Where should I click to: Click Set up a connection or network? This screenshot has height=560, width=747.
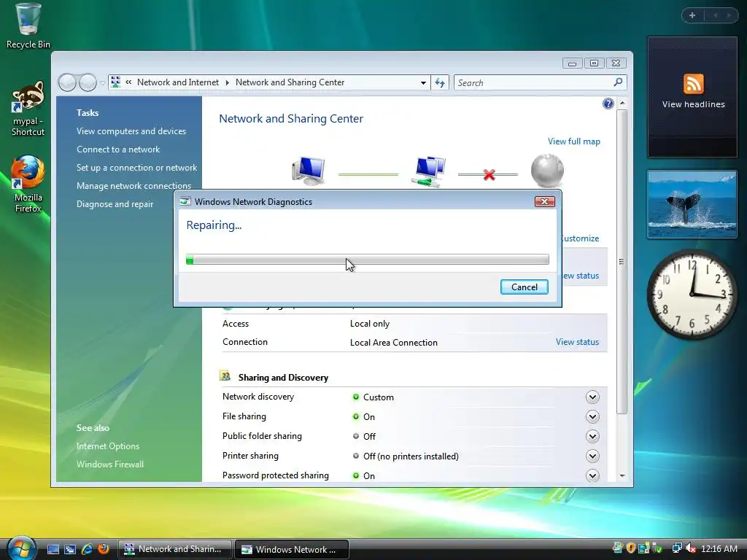tap(136, 168)
